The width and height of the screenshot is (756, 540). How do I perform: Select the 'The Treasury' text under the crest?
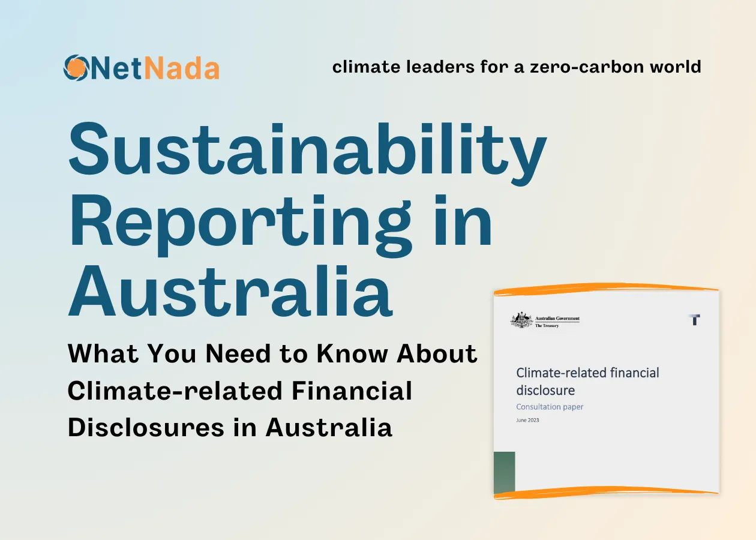[x=548, y=325]
